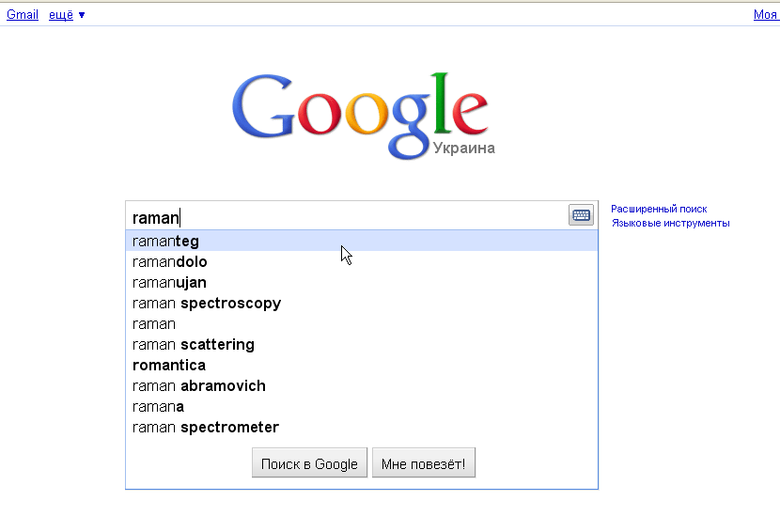Click the Google Украина logo
Screen dimensions: 780x532
[x=362, y=115]
